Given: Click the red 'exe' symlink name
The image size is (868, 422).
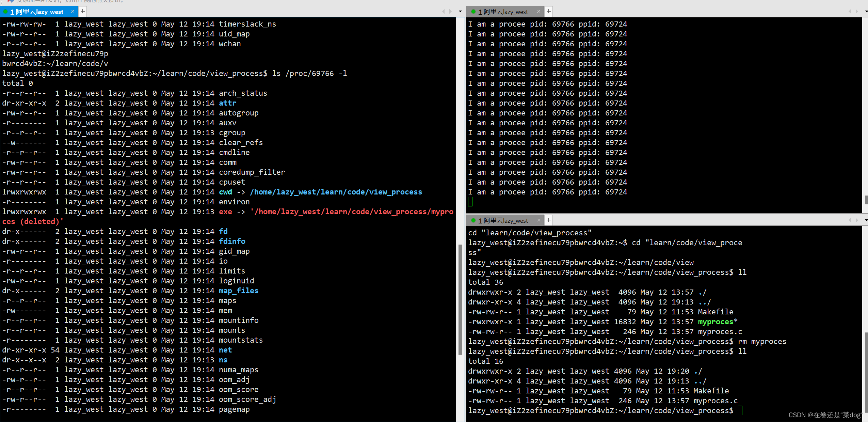Looking at the screenshot, I should pyautogui.click(x=225, y=212).
